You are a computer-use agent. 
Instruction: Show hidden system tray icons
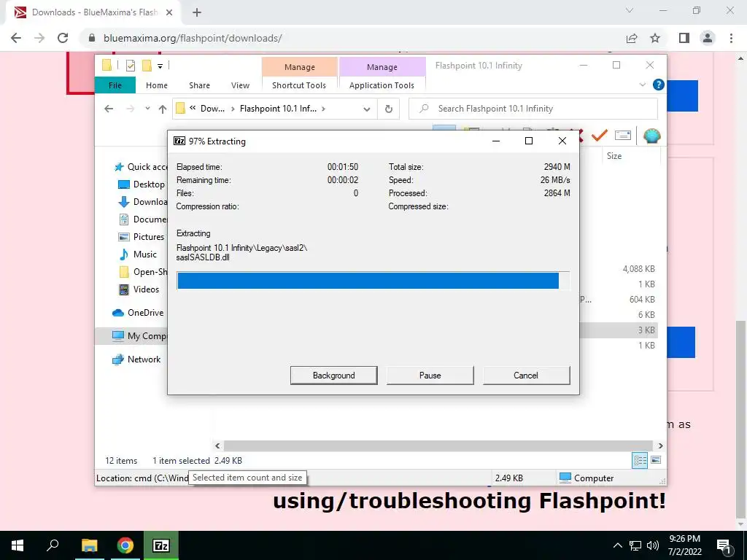coord(617,545)
